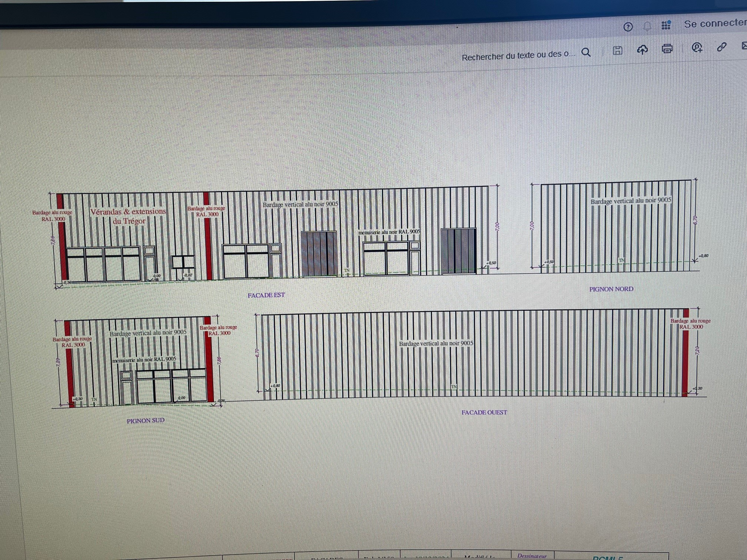The width and height of the screenshot is (747, 560).
Task: Open the help question mark icon
Action: (628, 27)
